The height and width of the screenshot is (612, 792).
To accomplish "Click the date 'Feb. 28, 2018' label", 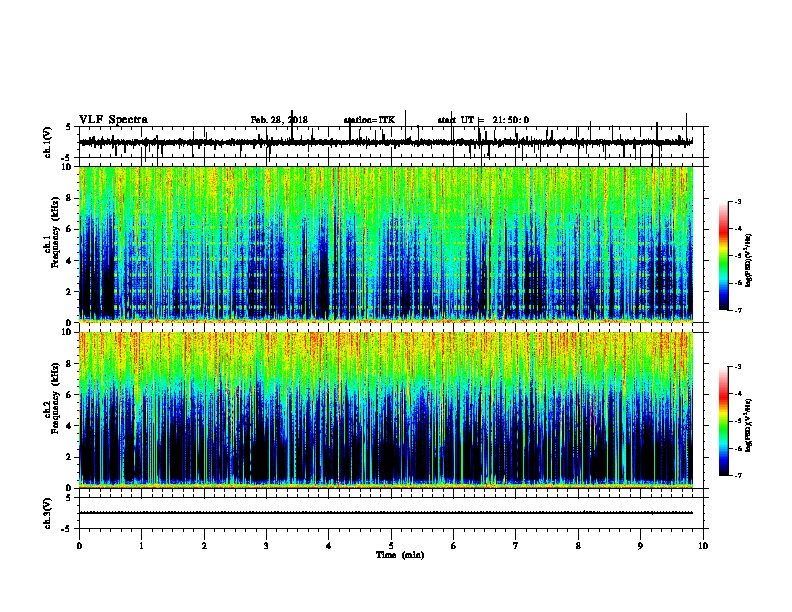I will (279, 120).
